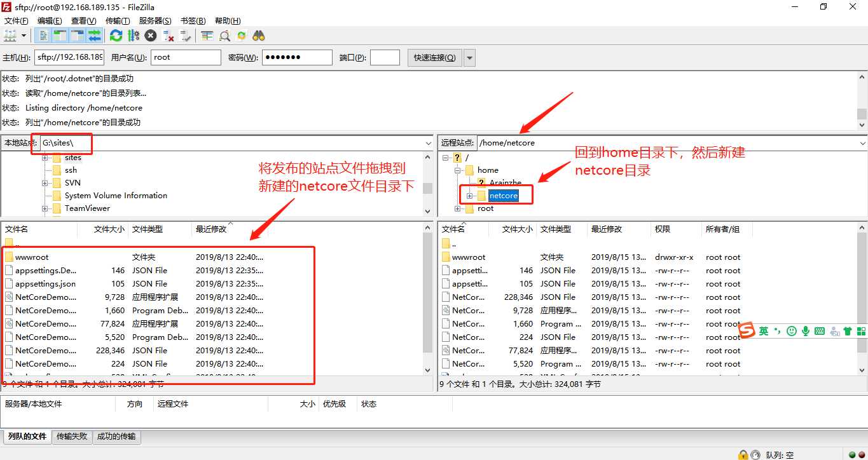Toggle the transfer queue display

click(x=95, y=36)
